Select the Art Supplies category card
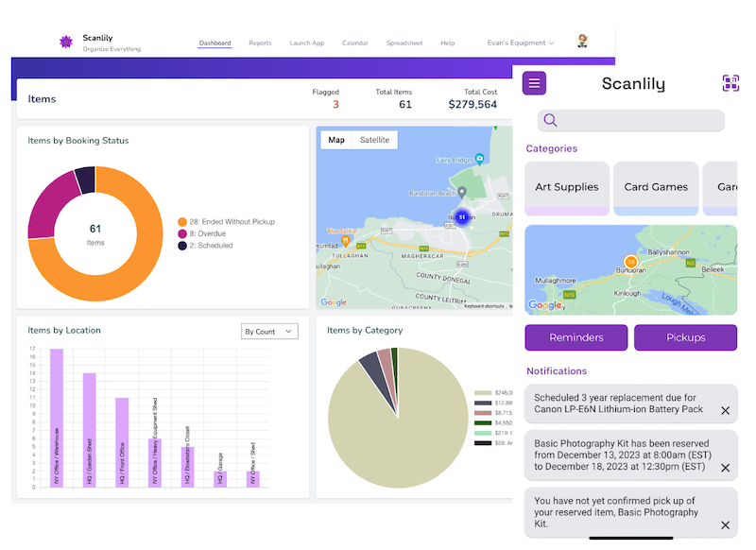756x550 pixels. [567, 187]
